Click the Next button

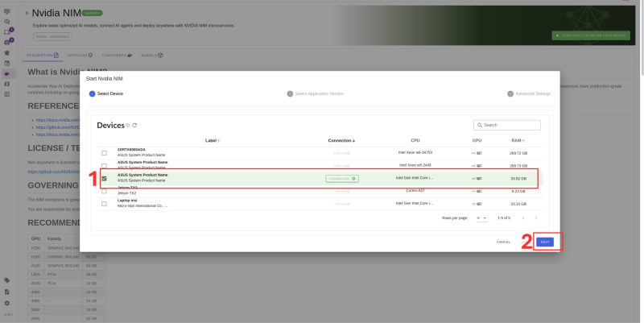pos(545,242)
